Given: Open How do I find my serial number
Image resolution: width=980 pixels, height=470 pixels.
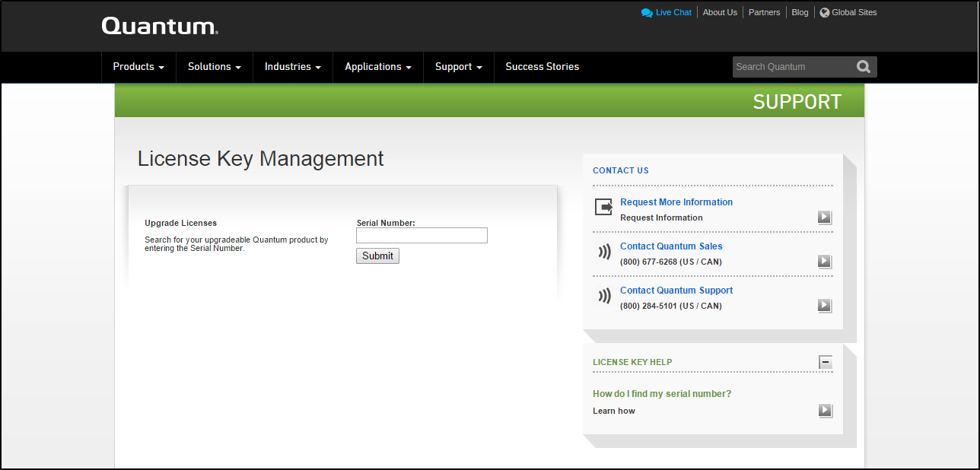Looking at the screenshot, I should (x=661, y=394).
